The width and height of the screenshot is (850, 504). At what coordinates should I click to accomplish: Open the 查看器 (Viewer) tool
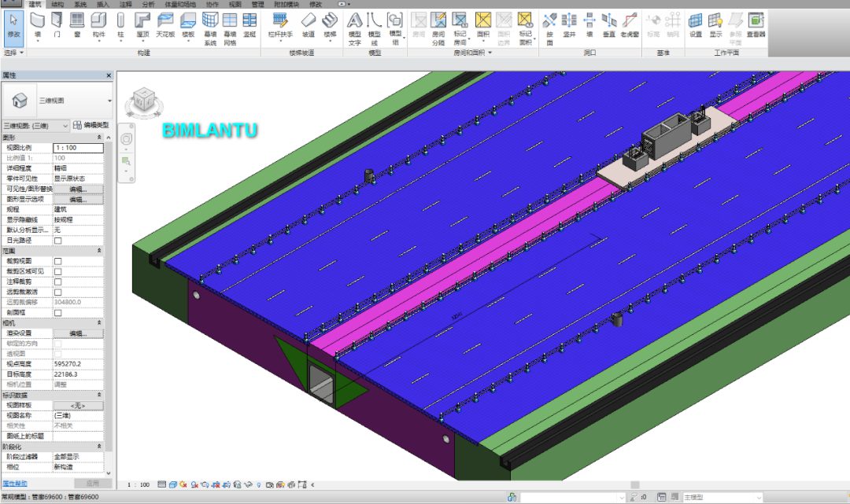756,25
